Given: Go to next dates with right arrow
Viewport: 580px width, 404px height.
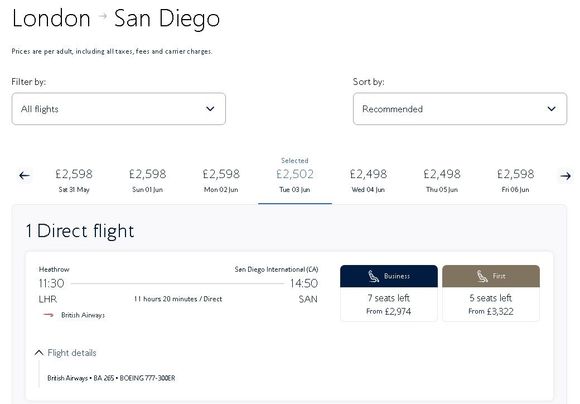Looking at the screenshot, I should pos(565,176).
